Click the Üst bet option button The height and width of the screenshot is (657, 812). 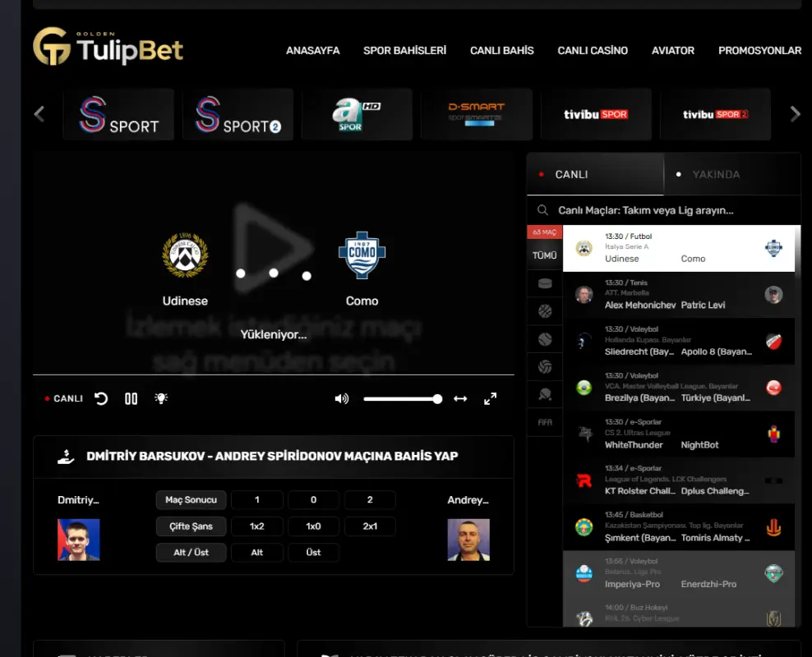[313, 553]
